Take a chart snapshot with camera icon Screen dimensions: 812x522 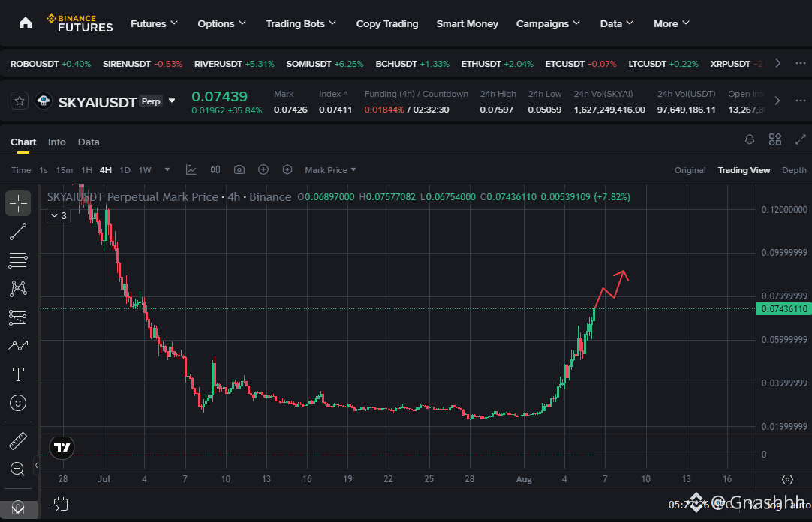coord(239,169)
